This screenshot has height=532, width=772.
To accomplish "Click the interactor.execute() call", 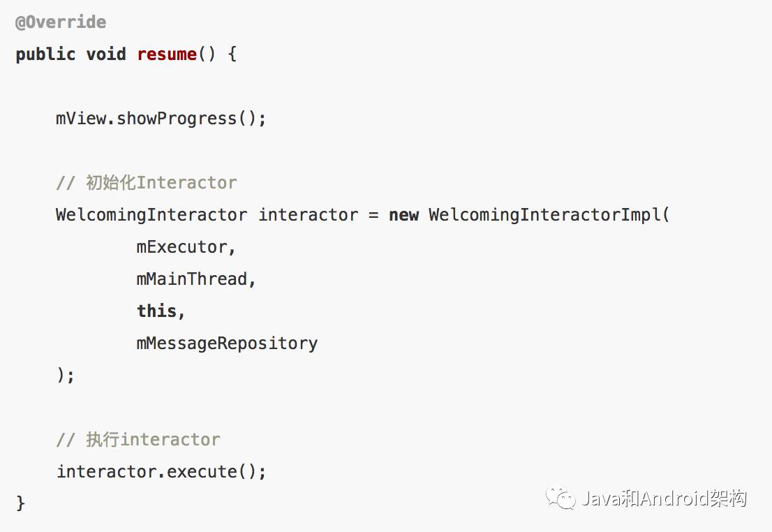I will coord(161,471).
